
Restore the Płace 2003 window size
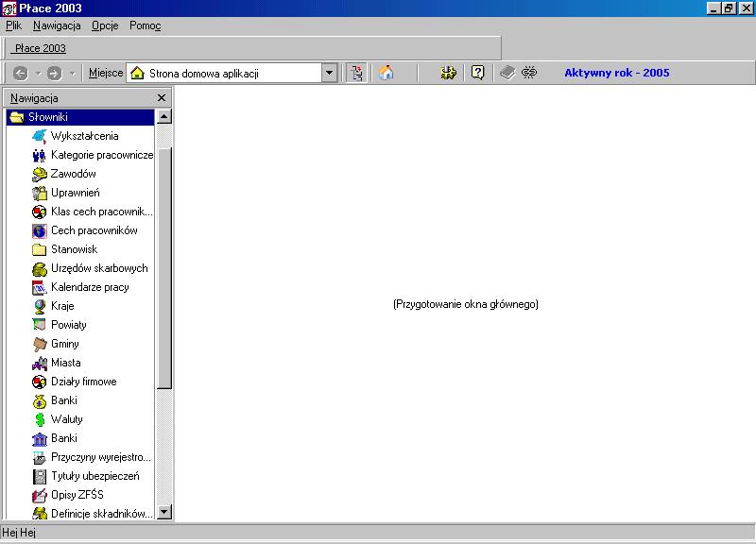coord(729,8)
